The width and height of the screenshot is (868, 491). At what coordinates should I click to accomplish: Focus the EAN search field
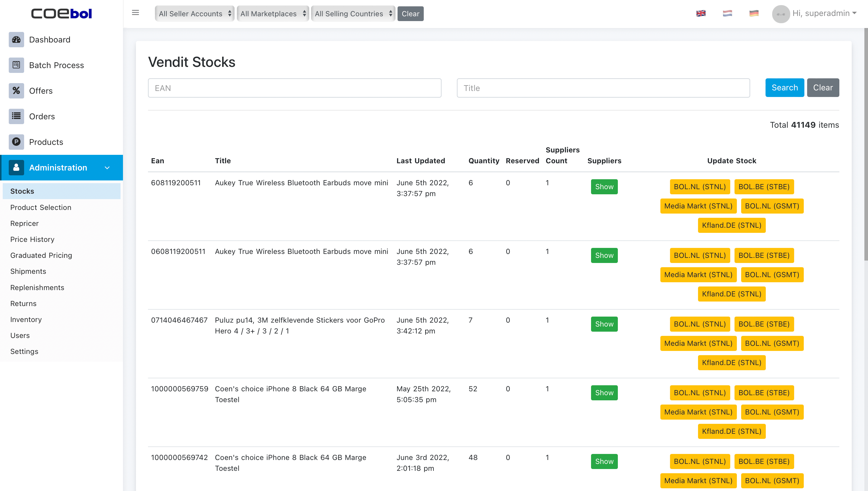tap(294, 88)
